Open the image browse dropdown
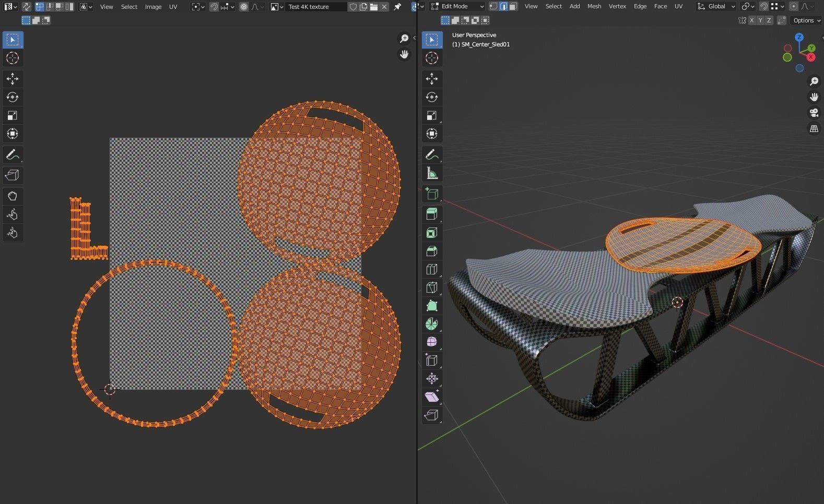This screenshot has height=504, width=824. [x=277, y=7]
